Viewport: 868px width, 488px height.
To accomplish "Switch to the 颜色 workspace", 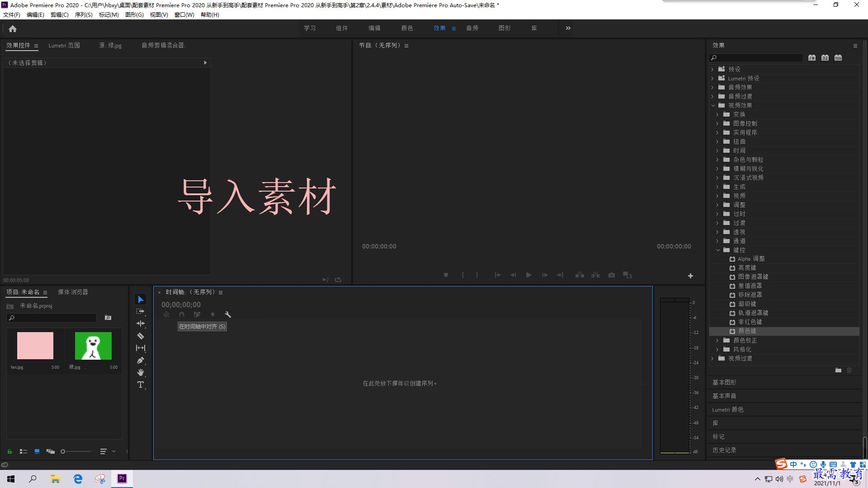I will [407, 28].
